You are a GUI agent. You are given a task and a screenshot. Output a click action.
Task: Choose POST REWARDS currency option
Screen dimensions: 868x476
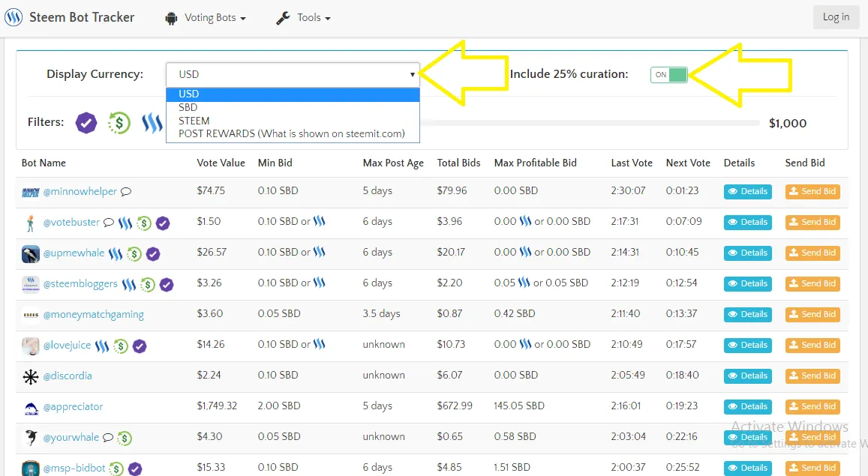tap(293, 133)
